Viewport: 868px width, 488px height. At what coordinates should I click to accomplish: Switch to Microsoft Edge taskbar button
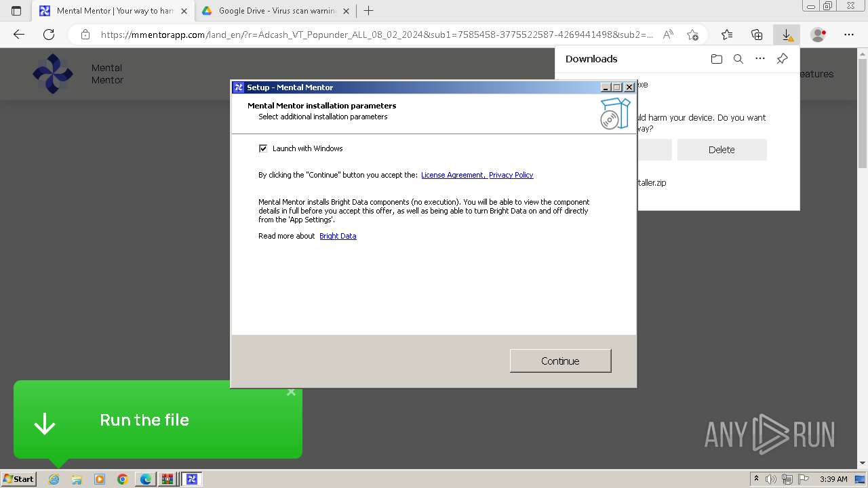coord(146,479)
